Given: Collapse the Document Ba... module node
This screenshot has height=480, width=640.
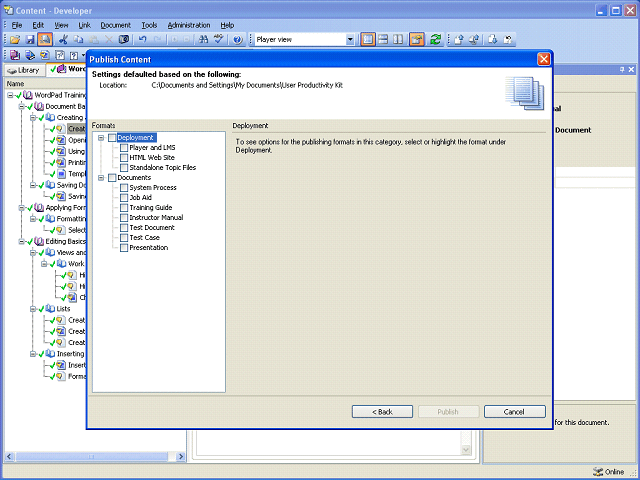Looking at the screenshot, I should click(22, 107).
